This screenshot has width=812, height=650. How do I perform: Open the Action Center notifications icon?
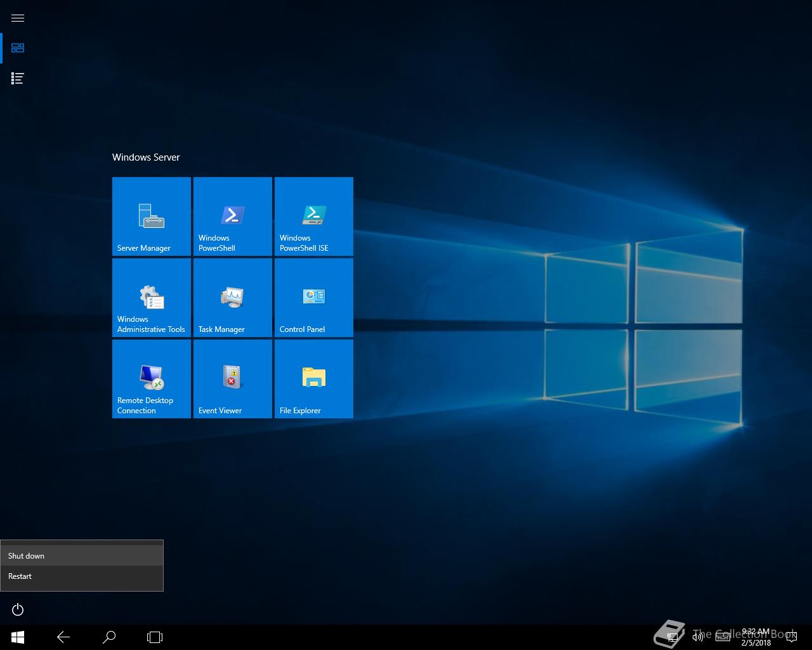[x=791, y=637]
